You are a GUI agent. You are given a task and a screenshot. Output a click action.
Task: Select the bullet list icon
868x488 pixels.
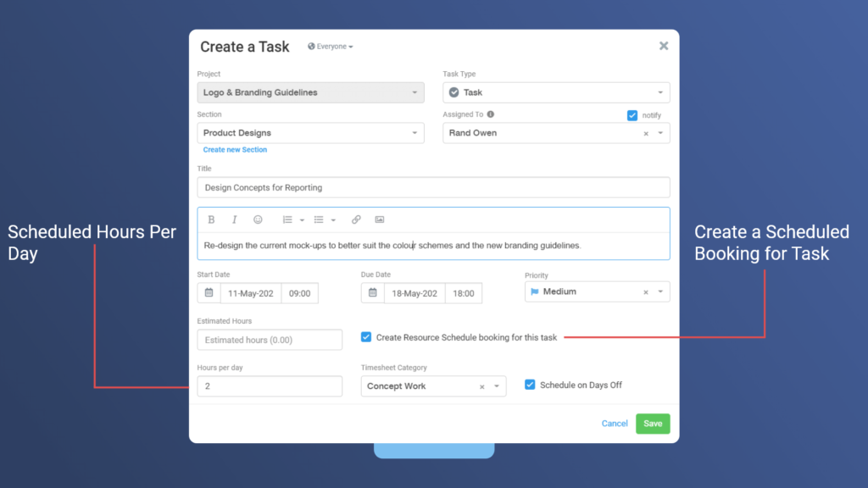coord(319,219)
